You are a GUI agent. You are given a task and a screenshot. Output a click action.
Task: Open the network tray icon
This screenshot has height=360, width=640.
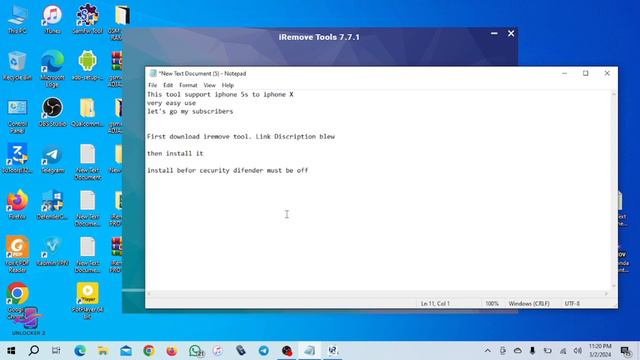tap(563, 351)
